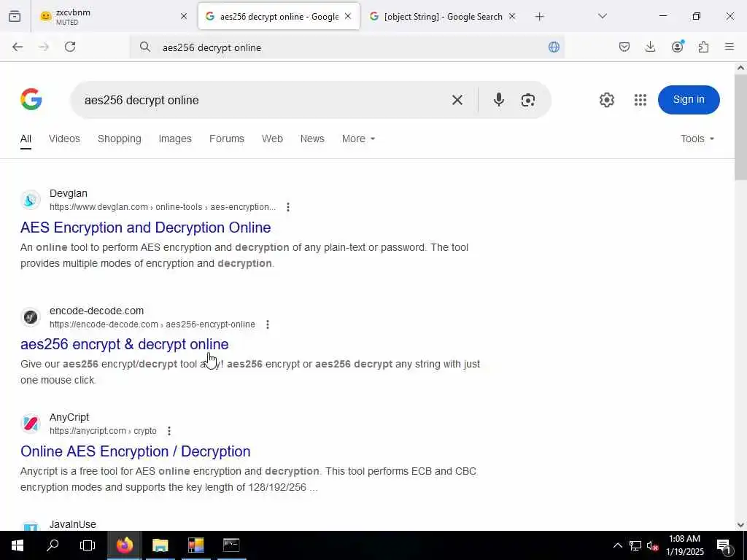Viewport: 747px width, 560px height.
Task: Open the network icon in the system tray
Action: [x=635, y=545]
